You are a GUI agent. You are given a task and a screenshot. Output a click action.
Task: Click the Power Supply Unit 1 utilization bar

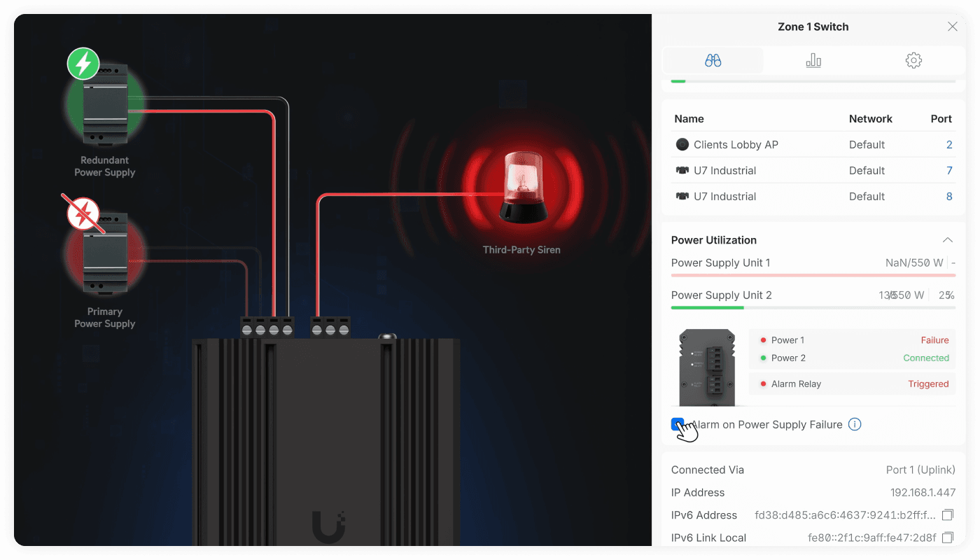813,275
